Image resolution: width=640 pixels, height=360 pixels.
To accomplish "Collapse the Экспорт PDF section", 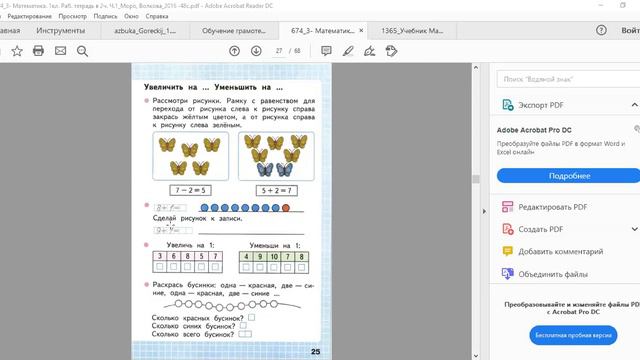I will [x=634, y=105].
